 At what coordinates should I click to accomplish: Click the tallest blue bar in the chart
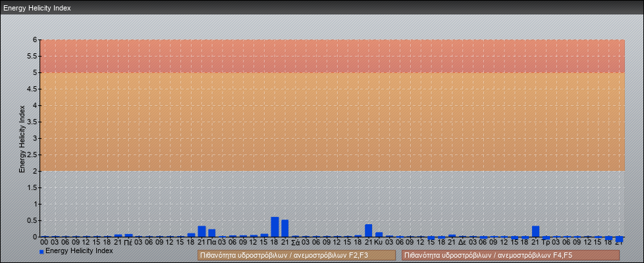pyautogui.click(x=275, y=227)
